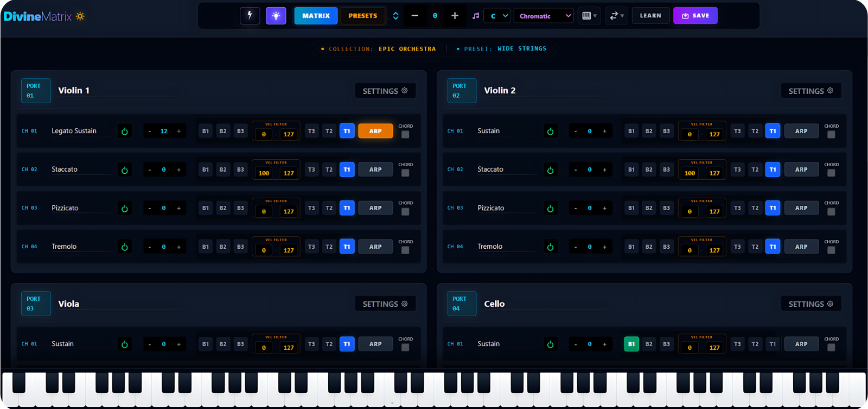868x409 pixels.
Task: Toggle power for Violin 2 Pizzicato channel
Action: tap(551, 209)
